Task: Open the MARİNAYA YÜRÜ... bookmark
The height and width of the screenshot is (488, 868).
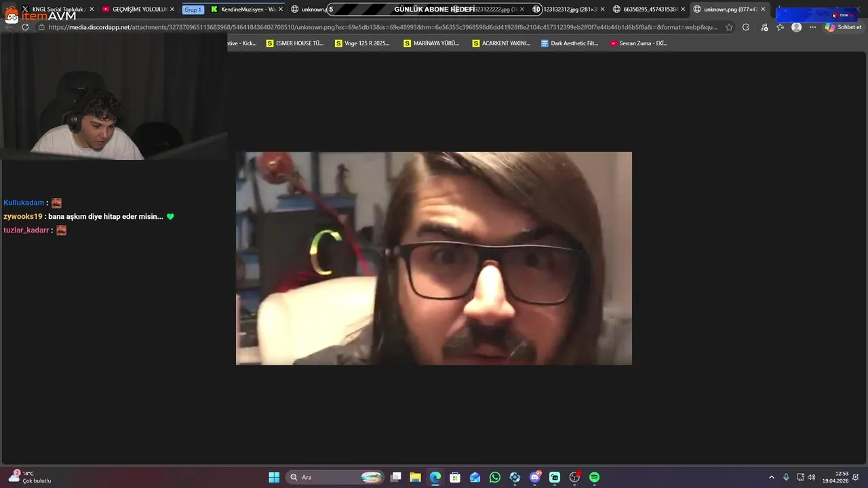Action: 431,43
